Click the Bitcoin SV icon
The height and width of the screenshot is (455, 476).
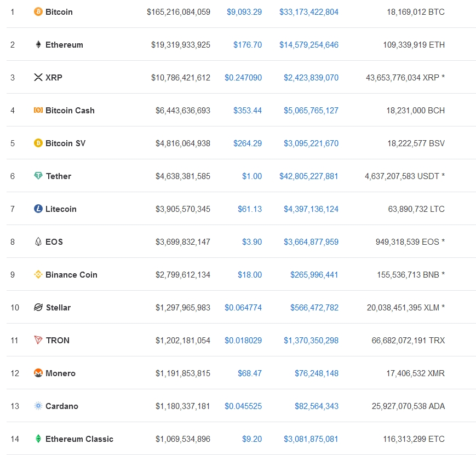pos(38,143)
